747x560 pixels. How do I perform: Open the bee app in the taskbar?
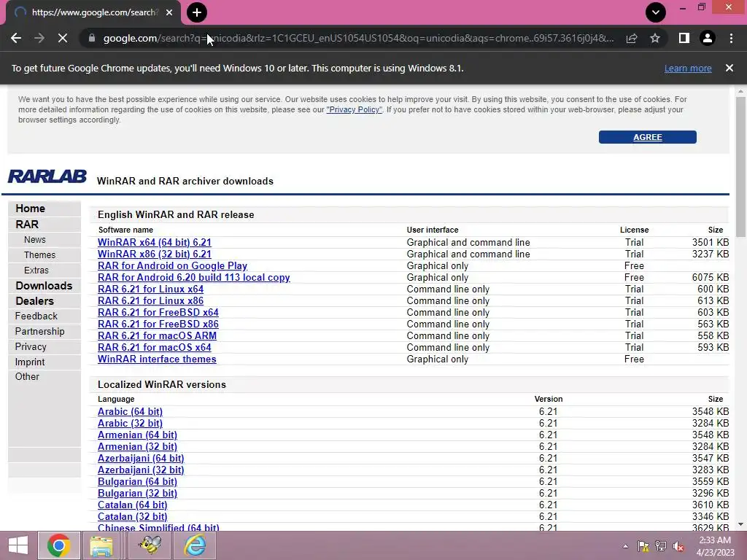tap(150, 545)
